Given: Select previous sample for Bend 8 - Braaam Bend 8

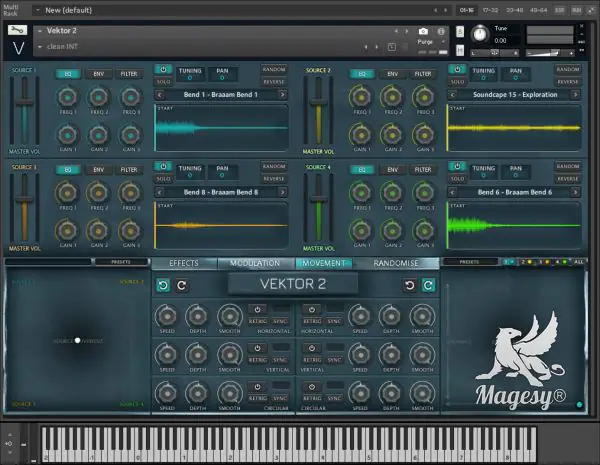Looking at the screenshot, I should coord(160,192).
